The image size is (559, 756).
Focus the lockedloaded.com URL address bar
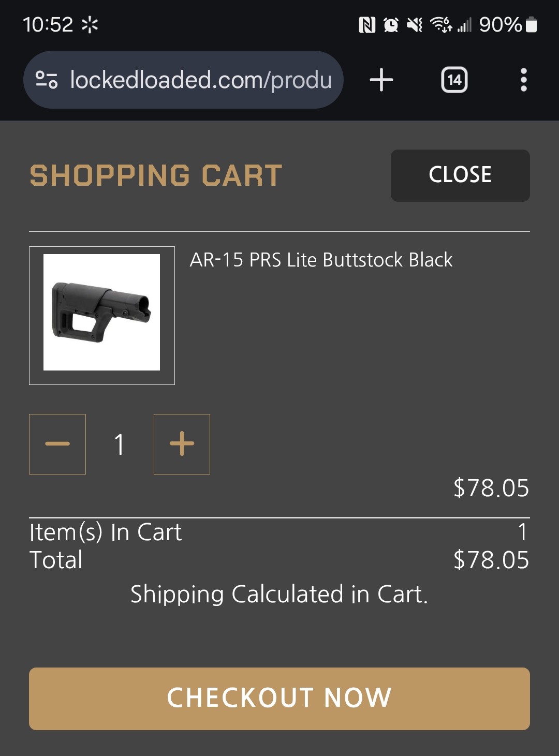click(200, 80)
